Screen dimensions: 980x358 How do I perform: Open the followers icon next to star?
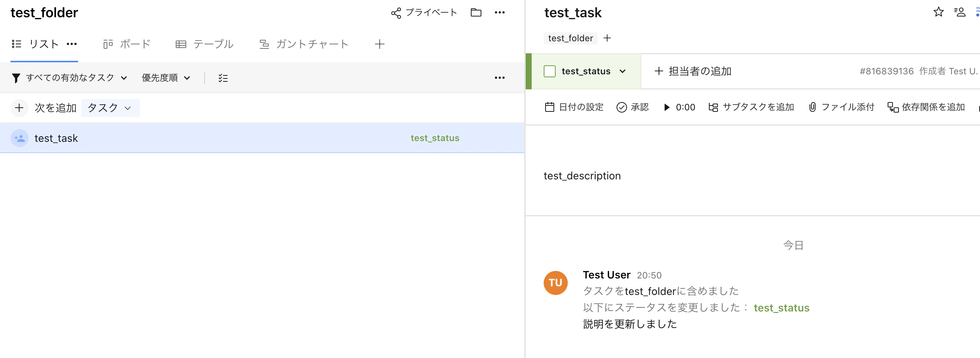coord(960,12)
